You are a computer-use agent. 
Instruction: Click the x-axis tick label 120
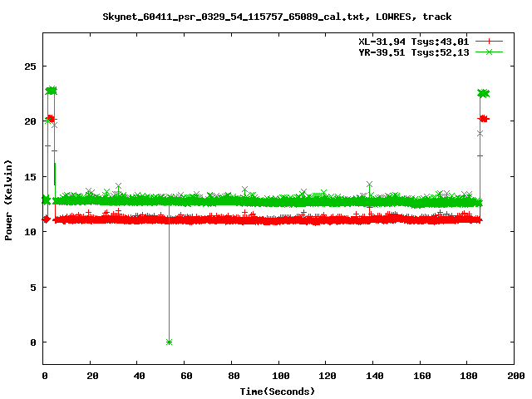point(328,376)
